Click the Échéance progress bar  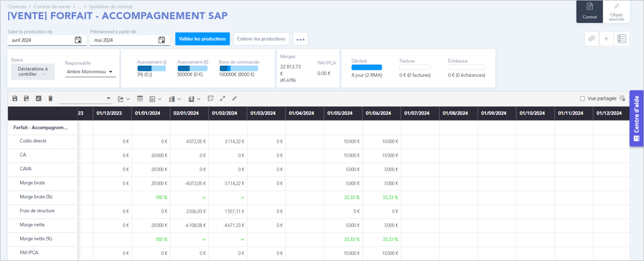[x=467, y=67]
